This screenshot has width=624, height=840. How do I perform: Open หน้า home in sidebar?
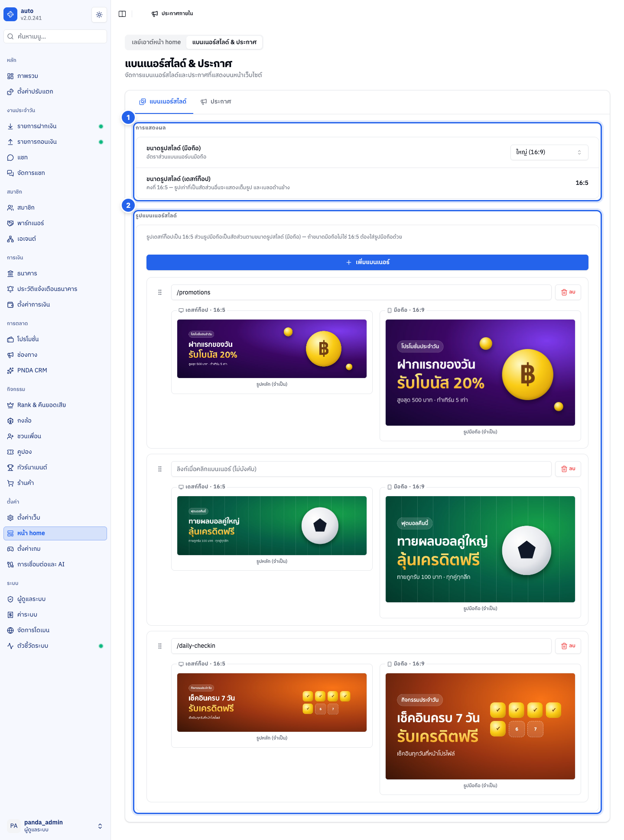pos(55,533)
